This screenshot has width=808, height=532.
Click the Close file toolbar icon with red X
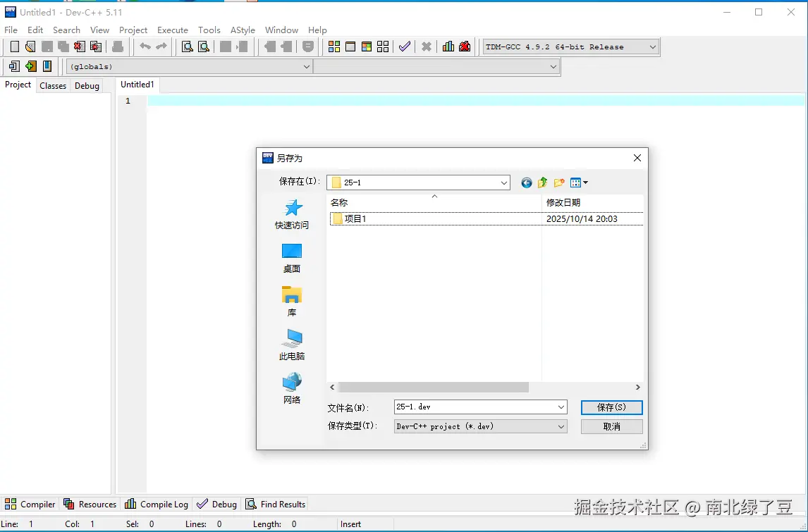[x=79, y=47]
